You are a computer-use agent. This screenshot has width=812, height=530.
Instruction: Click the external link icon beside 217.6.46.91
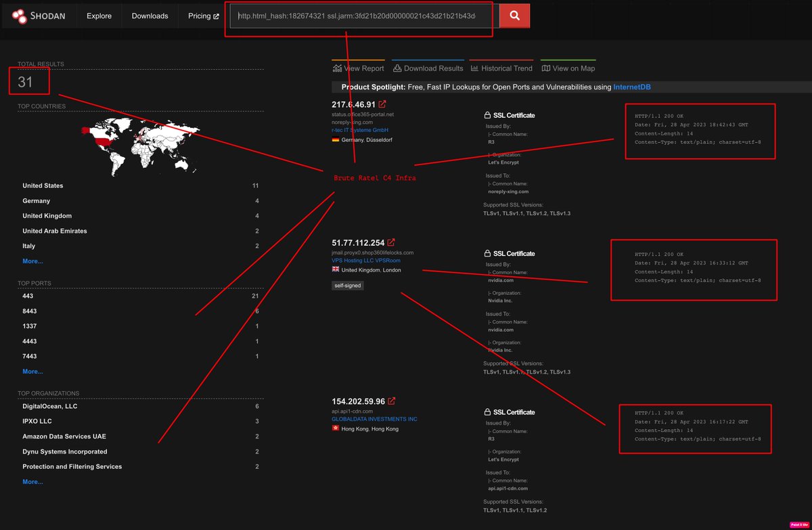(381, 104)
